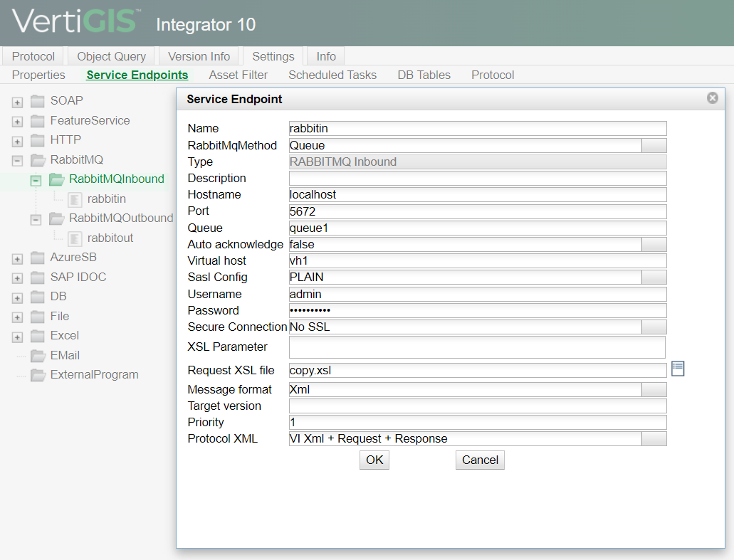Viewport: 734px width, 560px height.
Task: Expand the SAP IDOC tree node
Action: coord(17,278)
